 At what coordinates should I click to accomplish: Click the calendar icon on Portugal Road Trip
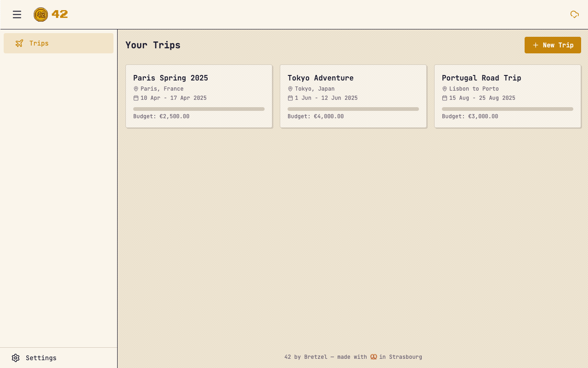pyautogui.click(x=444, y=98)
